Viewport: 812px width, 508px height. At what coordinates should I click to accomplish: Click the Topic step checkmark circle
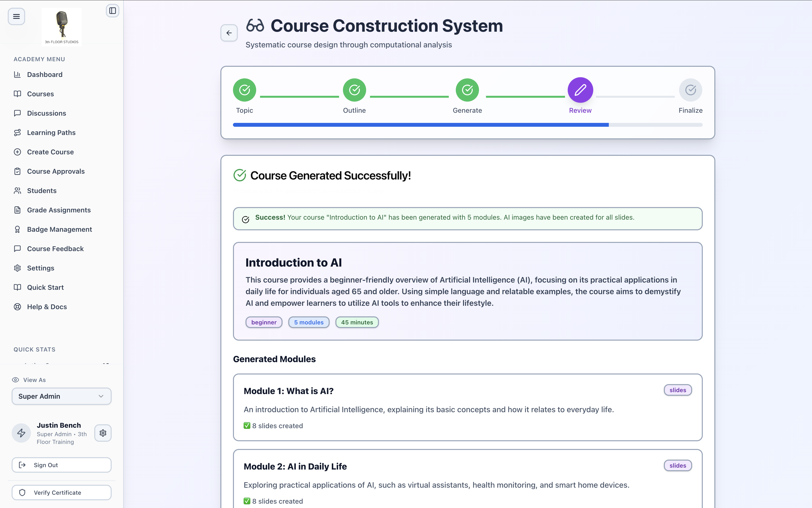pyautogui.click(x=245, y=90)
